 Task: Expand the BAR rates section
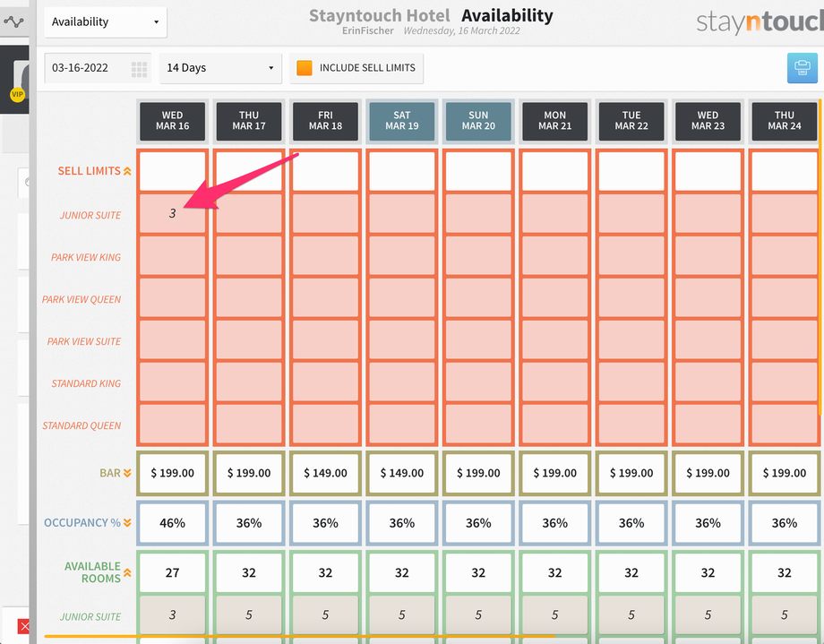[x=127, y=473]
